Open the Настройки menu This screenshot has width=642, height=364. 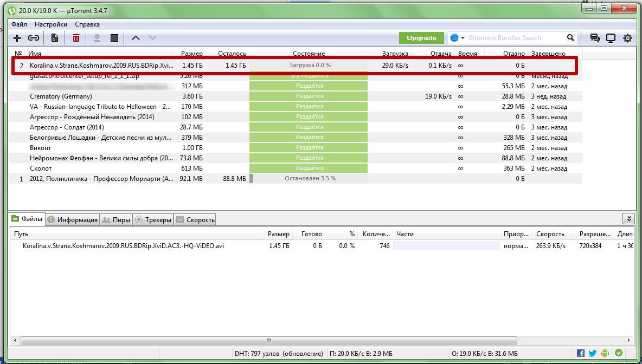pos(51,24)
